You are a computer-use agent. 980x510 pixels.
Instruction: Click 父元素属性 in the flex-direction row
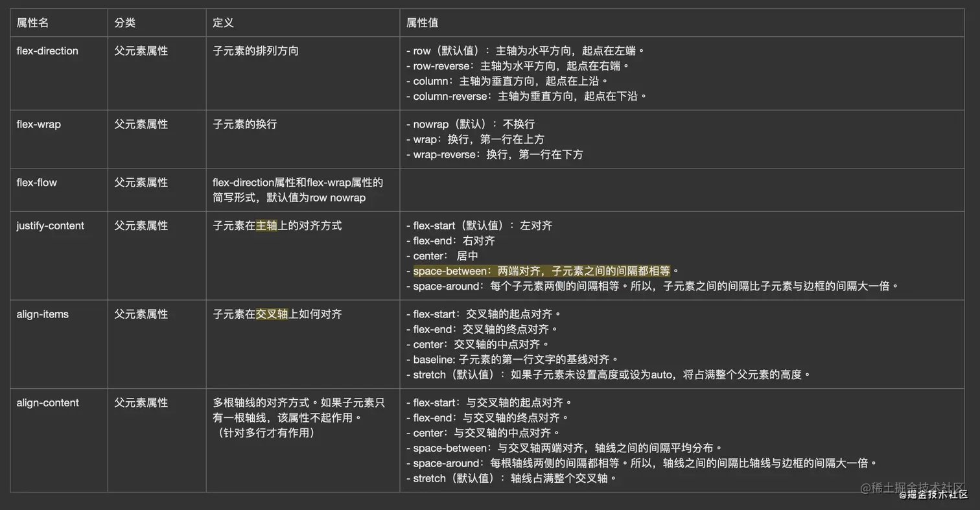pos(141,51)
